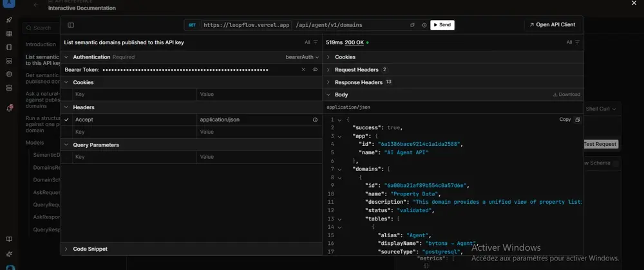Fold the "domains" array at line 7
The width and height of the screenshot is (644, 270).
click(339, 169)
